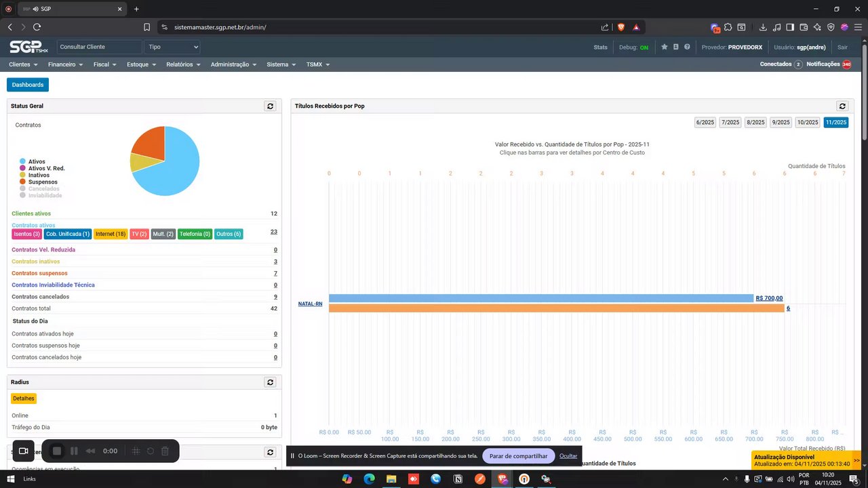
Task: Open the Stats link
Action: click(600, 47)
